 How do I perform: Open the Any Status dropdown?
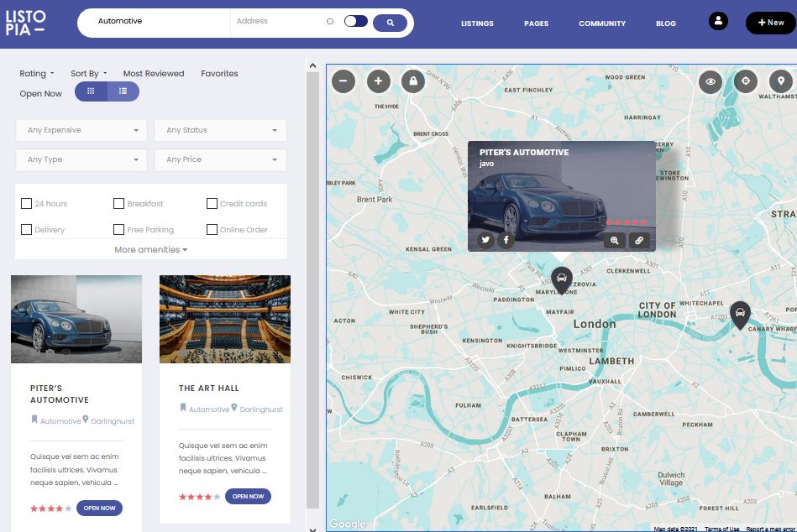pos(220,130)
